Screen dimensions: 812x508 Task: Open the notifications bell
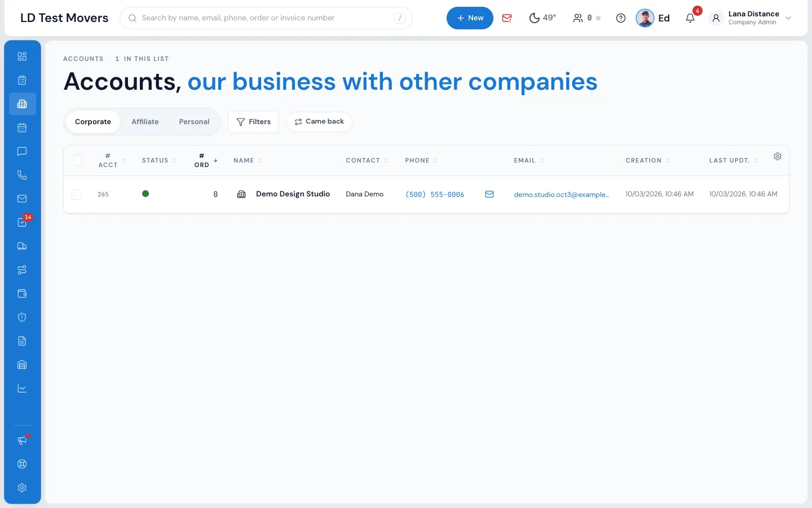(690, 18)
